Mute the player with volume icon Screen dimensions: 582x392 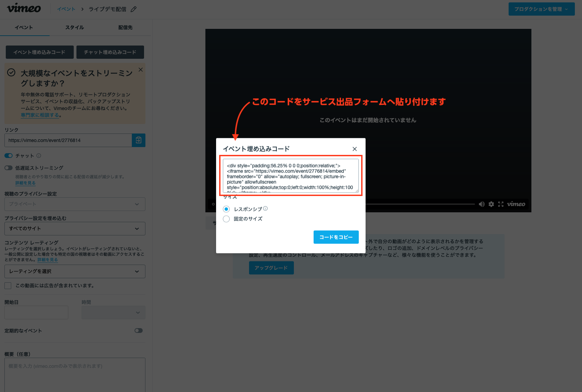click(481, 204)
